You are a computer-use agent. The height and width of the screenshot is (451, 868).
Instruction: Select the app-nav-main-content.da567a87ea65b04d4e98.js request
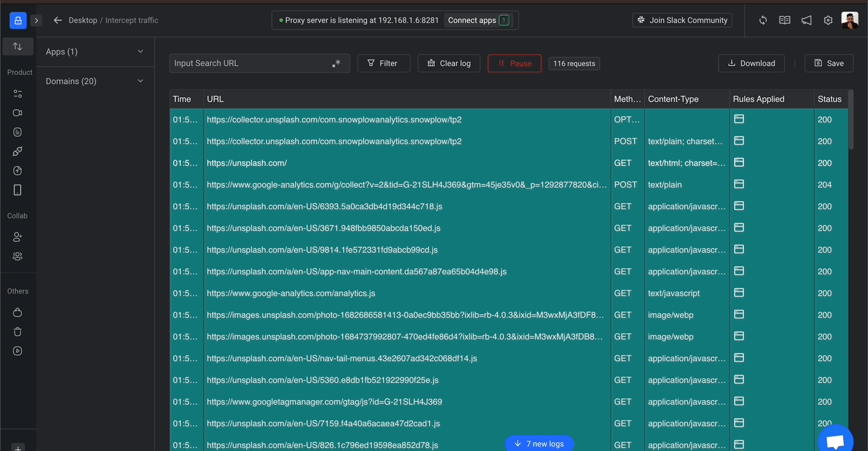point(509,271)
